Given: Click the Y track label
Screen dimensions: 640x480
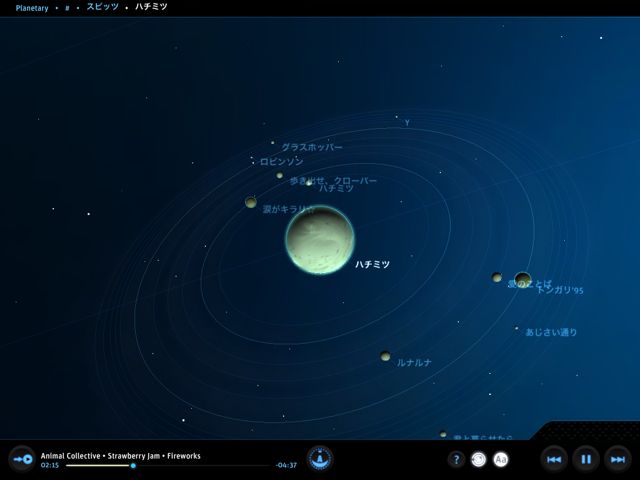Looking at the screenshot, I should [x=407, y=122].
